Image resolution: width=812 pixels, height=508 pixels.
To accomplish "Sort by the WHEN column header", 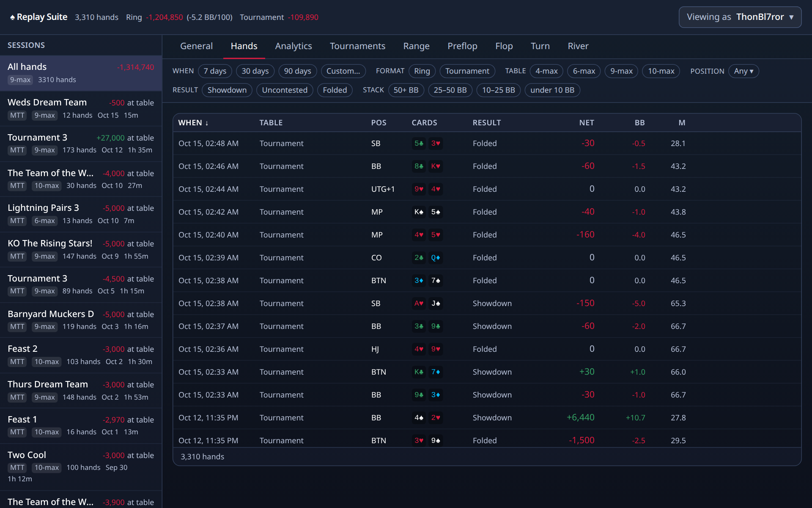I will tap(193, 123).
